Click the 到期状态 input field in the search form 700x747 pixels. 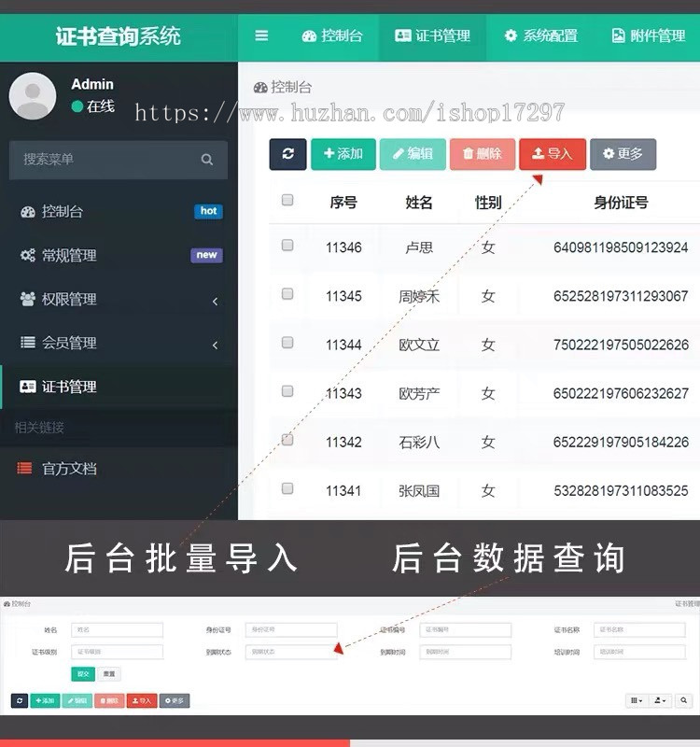click(x=291, y=652)
